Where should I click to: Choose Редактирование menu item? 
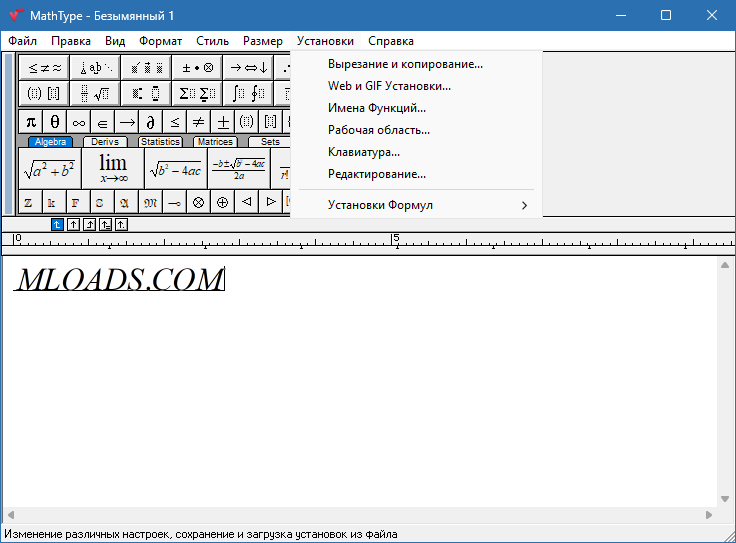coord(416,174)
